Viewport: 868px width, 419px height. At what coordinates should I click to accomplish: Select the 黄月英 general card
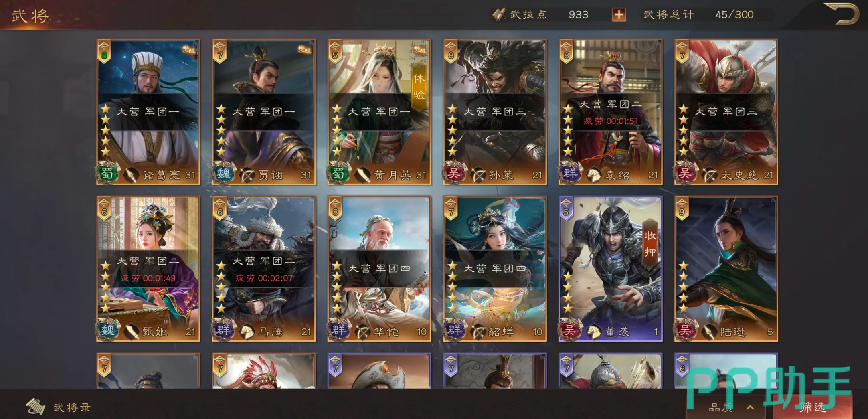click(379, 112)
